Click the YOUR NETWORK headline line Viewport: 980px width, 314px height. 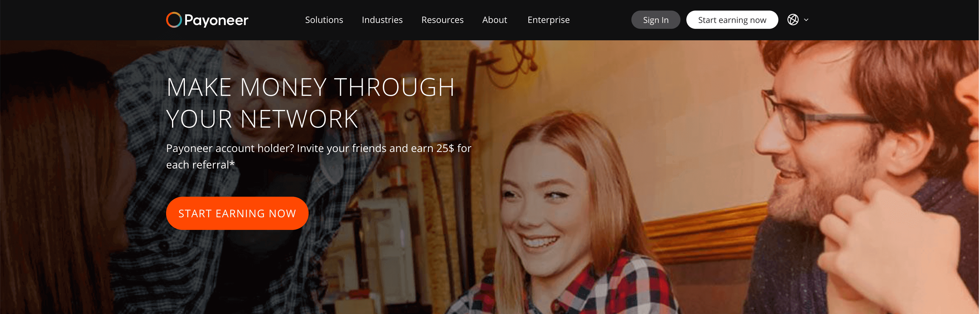point(262,119)
